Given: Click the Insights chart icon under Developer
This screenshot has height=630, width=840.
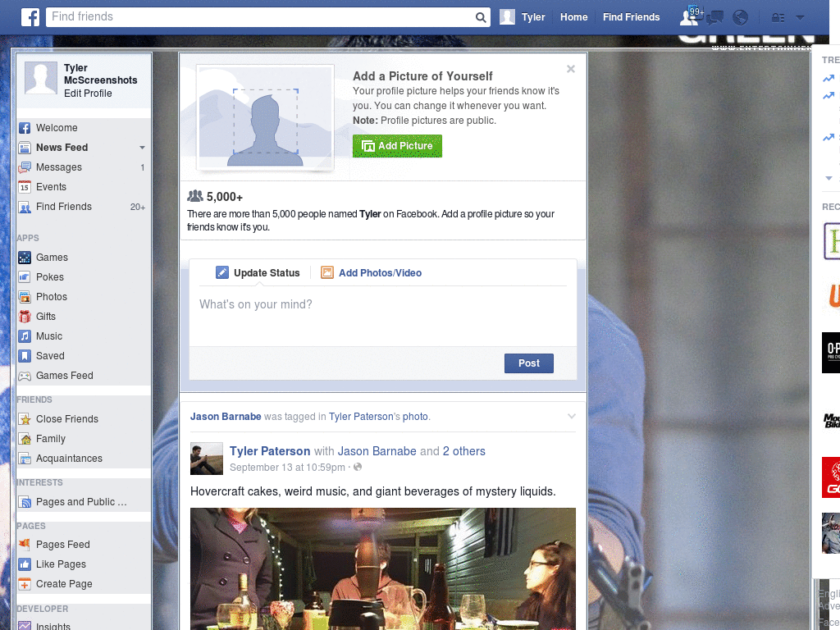Looking at the screenshot, I should click(x=25, y=626).
